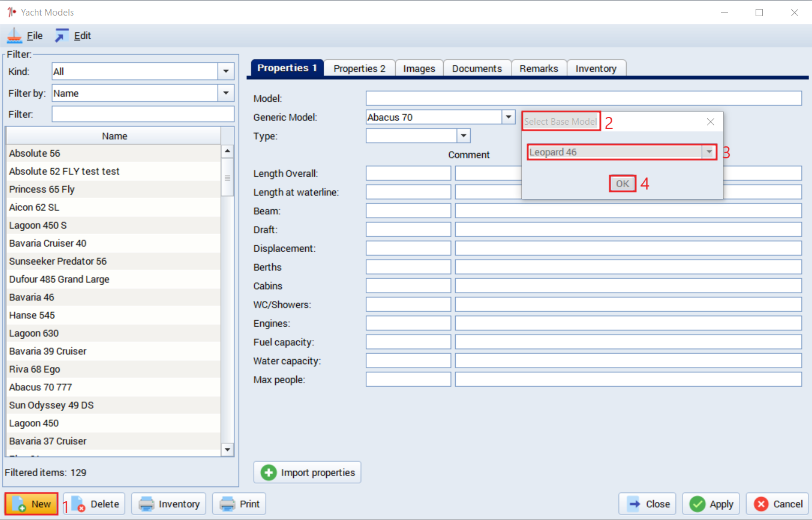This screenshot has width=812, height=520.
Task: Open the Inventory tab
Action: click(596, 68)
